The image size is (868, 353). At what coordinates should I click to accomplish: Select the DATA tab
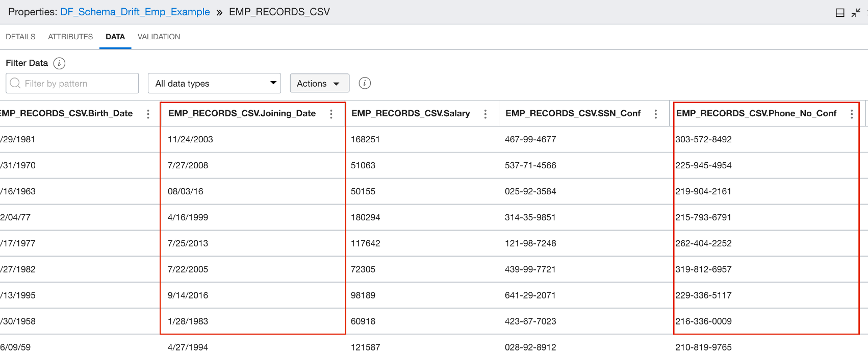coord(115,37)
